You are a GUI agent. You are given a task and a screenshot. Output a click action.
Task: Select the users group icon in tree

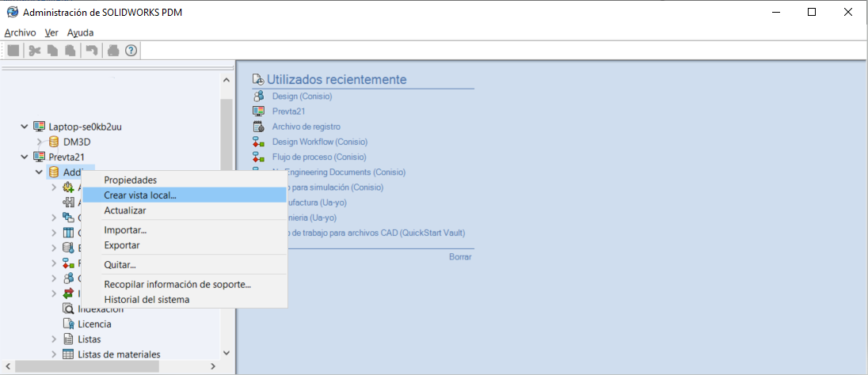coord(69,278)
